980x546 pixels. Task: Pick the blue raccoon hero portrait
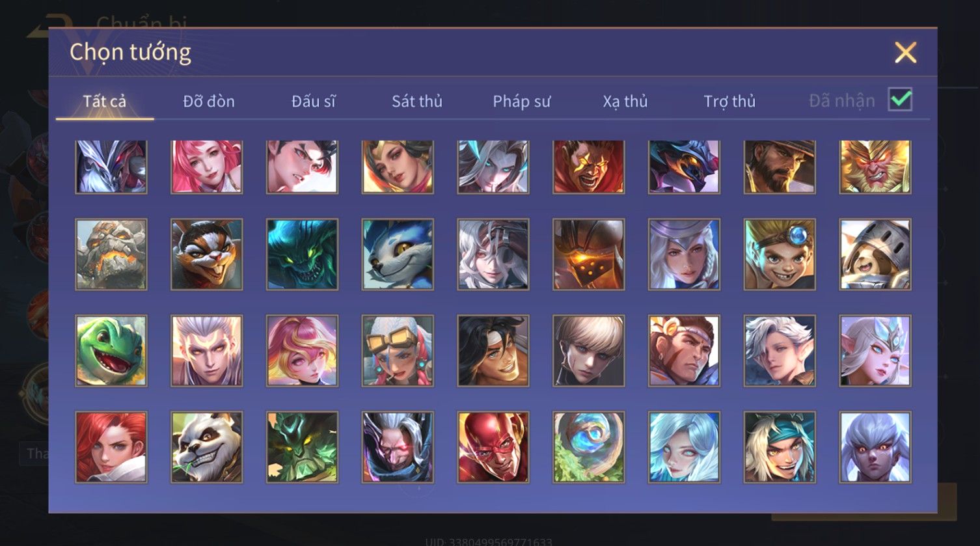point(398,254)
